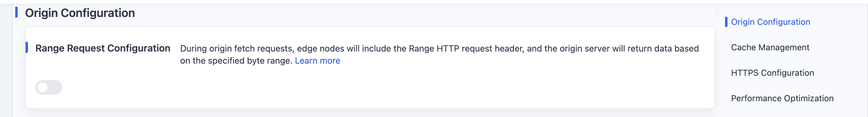The height and width of the screenshot is (117, 868).
Task: Go to HTTPS Configuration section
Action: pos(772,73)
